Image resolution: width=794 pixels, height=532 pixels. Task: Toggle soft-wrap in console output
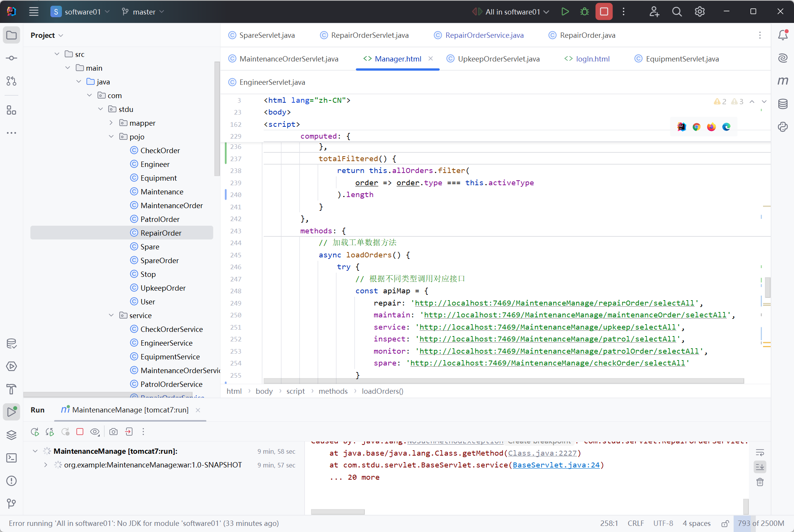click(x=760, y=453)
